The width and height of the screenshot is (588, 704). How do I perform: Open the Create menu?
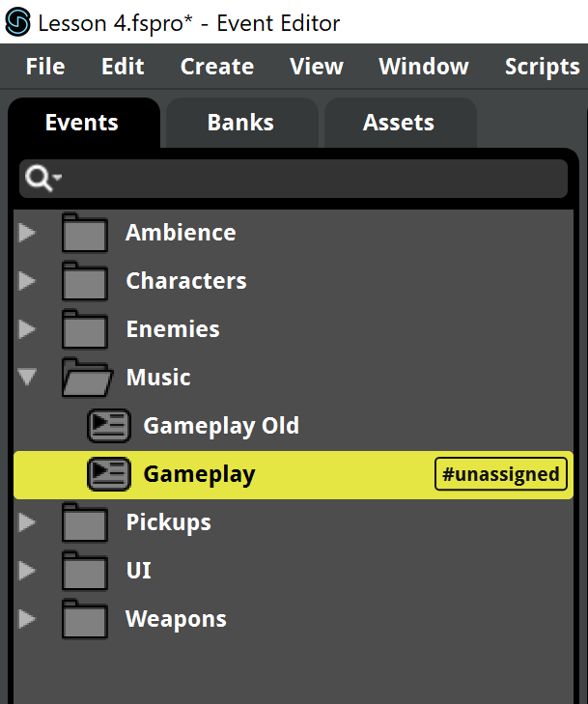coord(217,67)
